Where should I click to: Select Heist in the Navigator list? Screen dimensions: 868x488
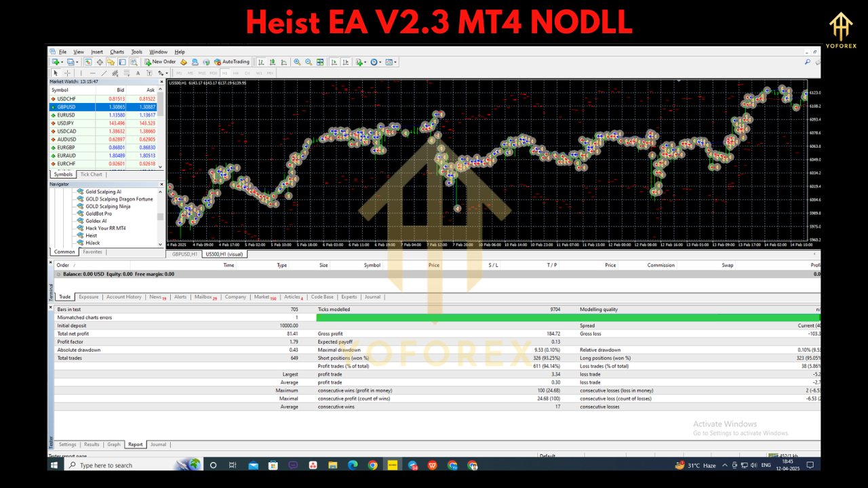pyautogui.click(x=92, y=235)
